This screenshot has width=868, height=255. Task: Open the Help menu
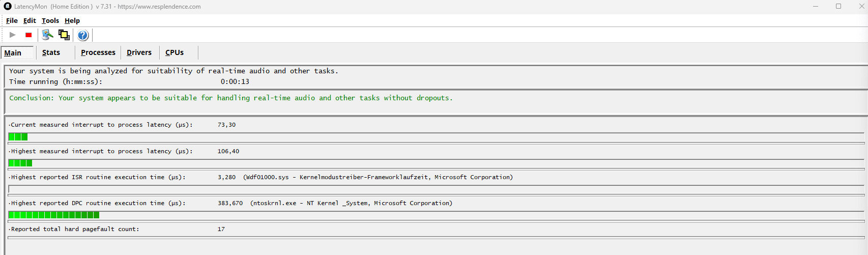(x=72, y=21)
